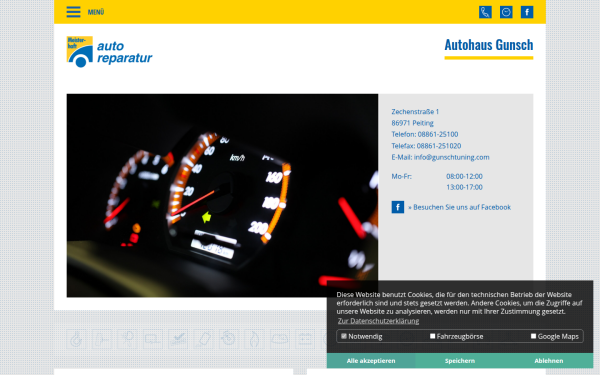Viewport: 600px width, 375px height.
Task: Click the laptop diagnostics service icon
Action: 152,339
